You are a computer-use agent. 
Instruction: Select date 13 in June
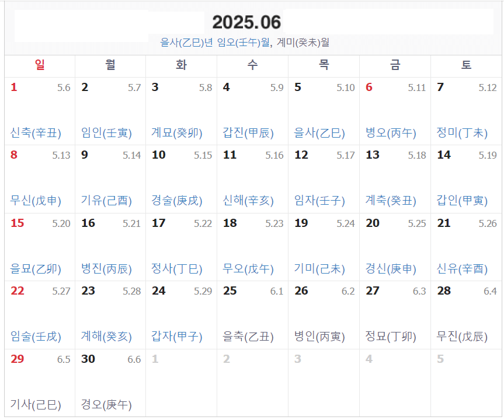[373, 155]
